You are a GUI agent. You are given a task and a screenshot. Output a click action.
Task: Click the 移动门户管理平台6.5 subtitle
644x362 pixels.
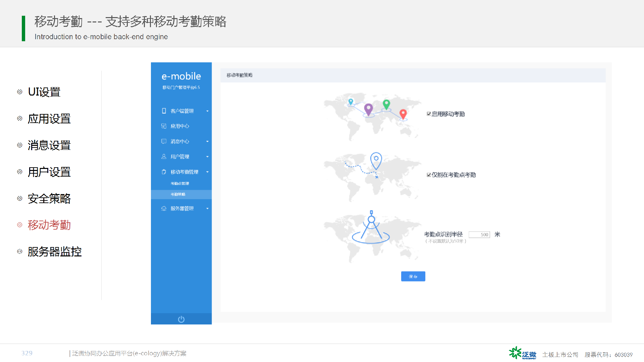point(181,87)
